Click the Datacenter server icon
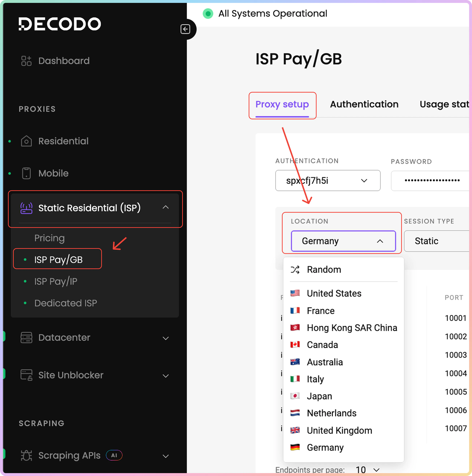Image resolution: width=472 pixels, height=476 pixels. pos(26,337)
